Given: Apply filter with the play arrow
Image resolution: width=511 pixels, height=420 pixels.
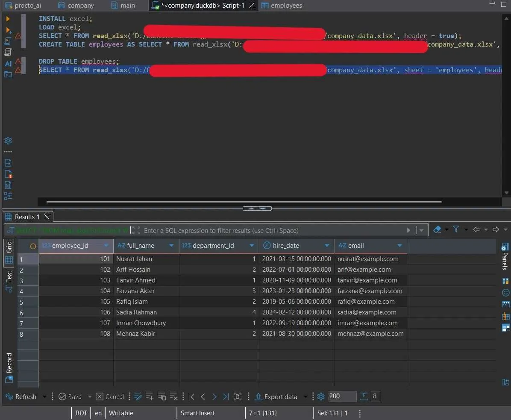Looking at the screenshot, I should coord(408,230).
